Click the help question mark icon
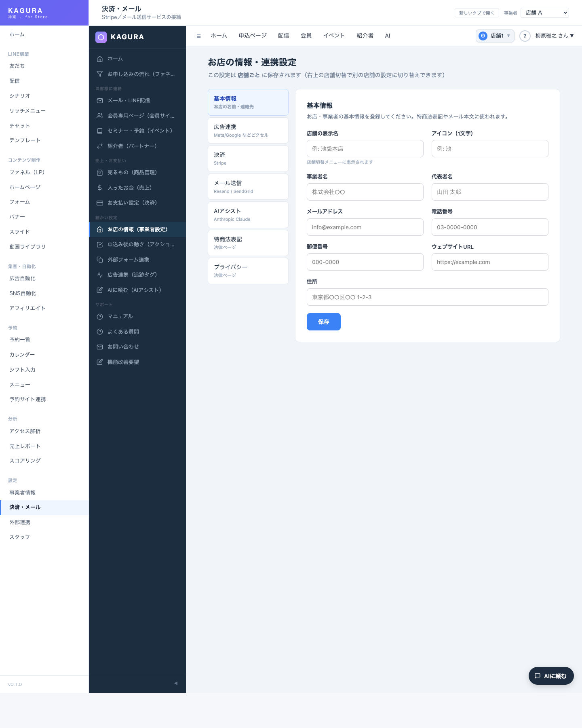582x728 pixels. [525, 36]
